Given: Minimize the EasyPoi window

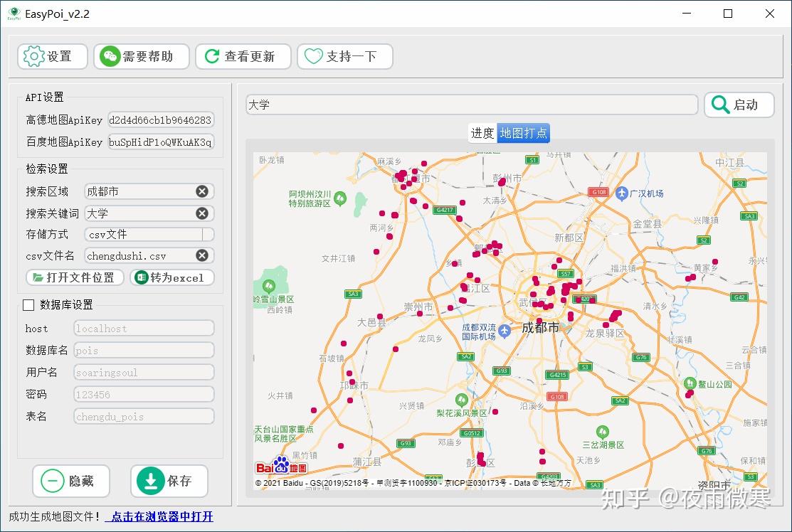Looking at the screenshot, I should click(x=687, y=14).
